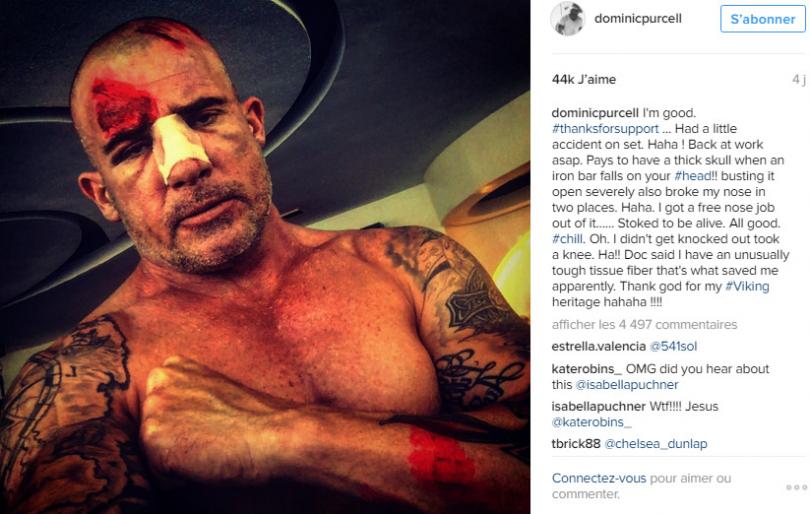Click the Connectez-vous login link
The width and height of the screenshot is (810, 514).
pos(599,478)
